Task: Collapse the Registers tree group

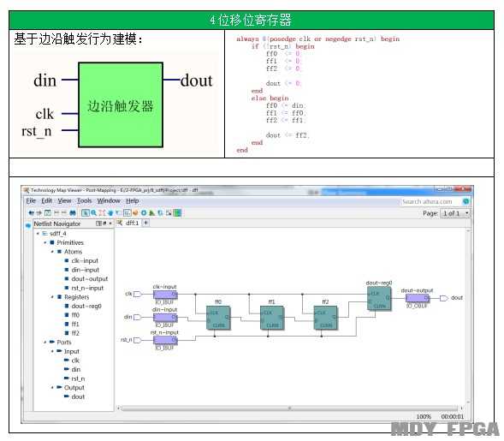Action: [52, 297]
